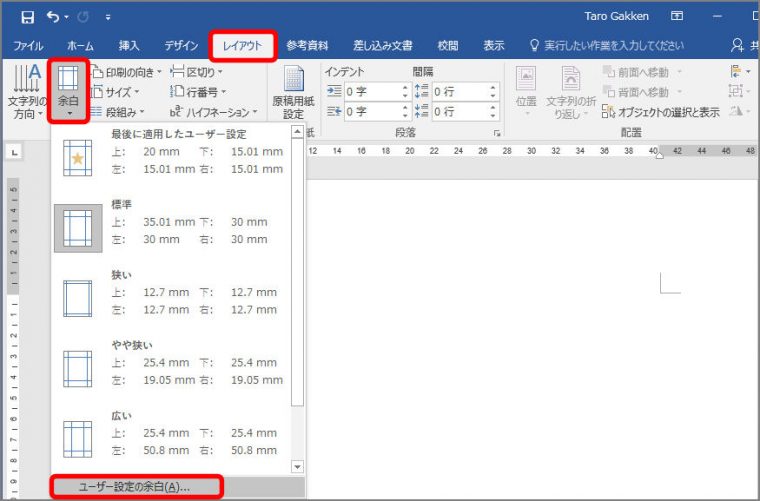Increase spacing before with up arrow

pyautogui.click(x=493, y=88)
